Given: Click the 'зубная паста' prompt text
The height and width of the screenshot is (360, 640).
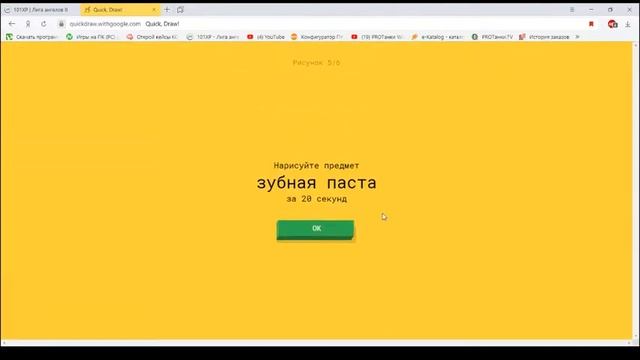Looking at the screenshot, I should point(316,183).
